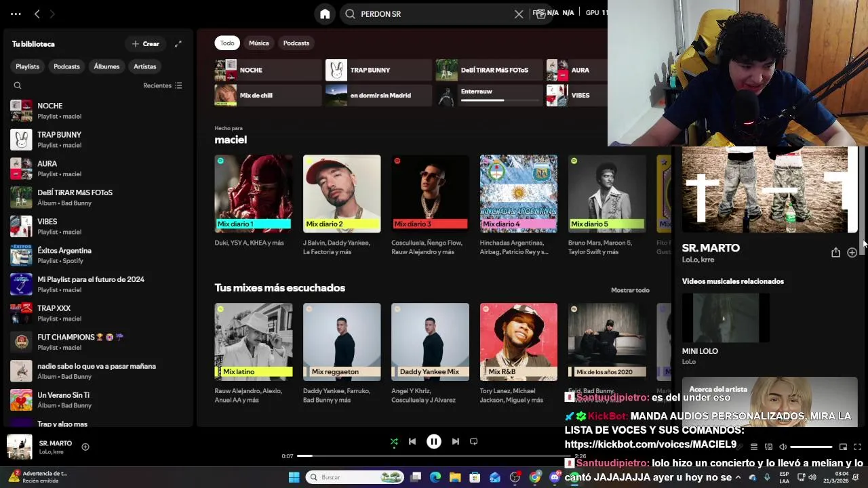
Task: Play MINI LOLO related video
Action: (x=726, y=319)
